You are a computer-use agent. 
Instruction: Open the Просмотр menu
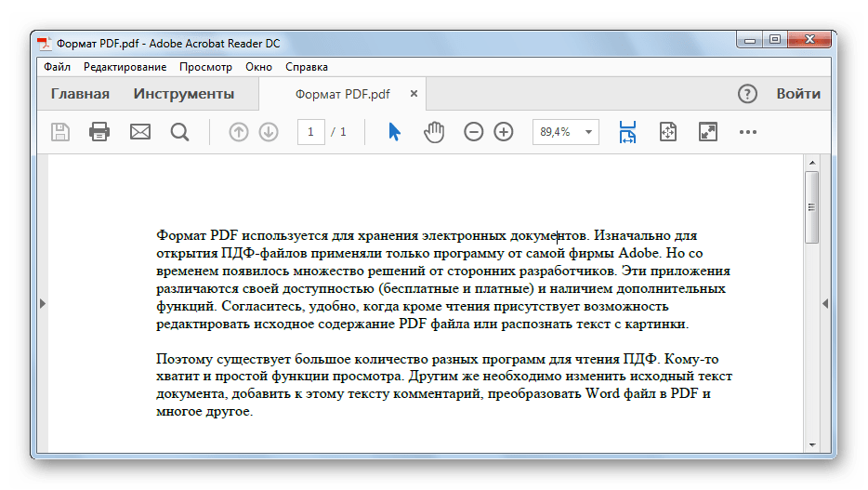click(205, 67)
